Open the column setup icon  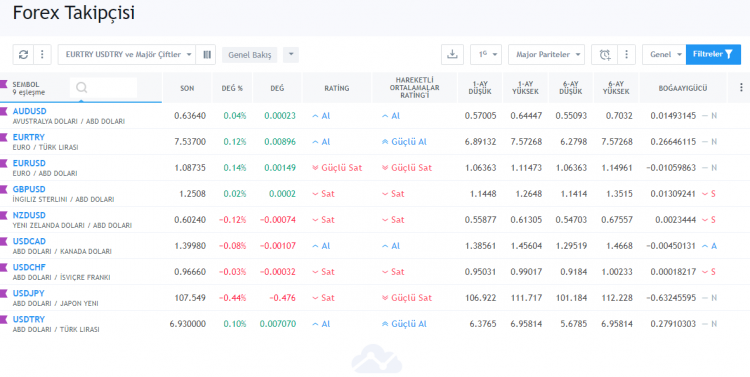pyautogui.click(x=207, y=55)
